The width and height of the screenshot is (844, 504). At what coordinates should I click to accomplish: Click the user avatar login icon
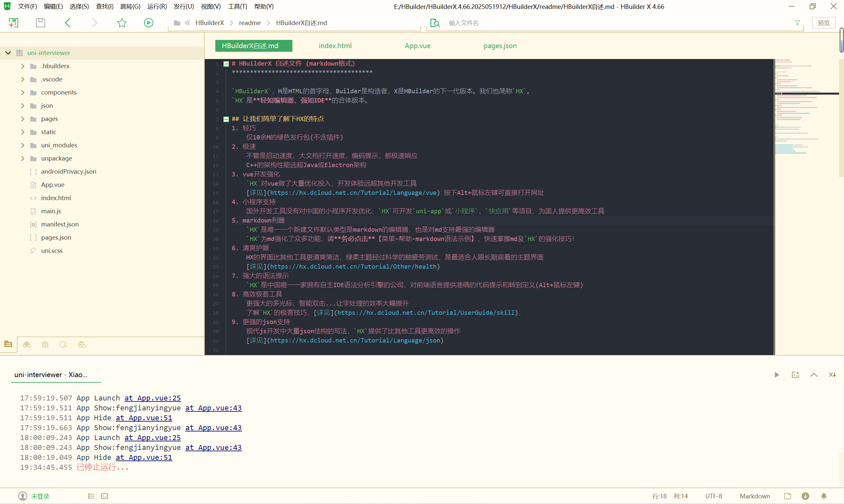pyautogui.click(x=22, y=496)
